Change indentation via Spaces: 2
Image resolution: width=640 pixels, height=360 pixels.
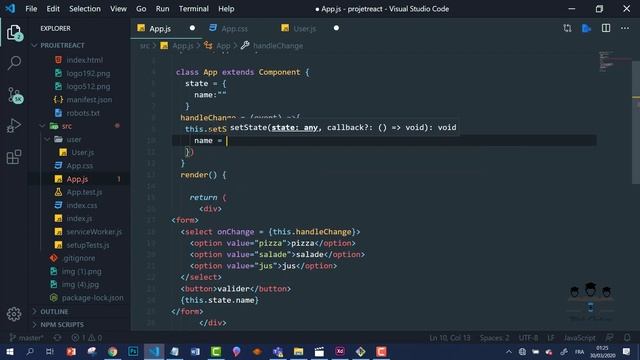[494, 338]
